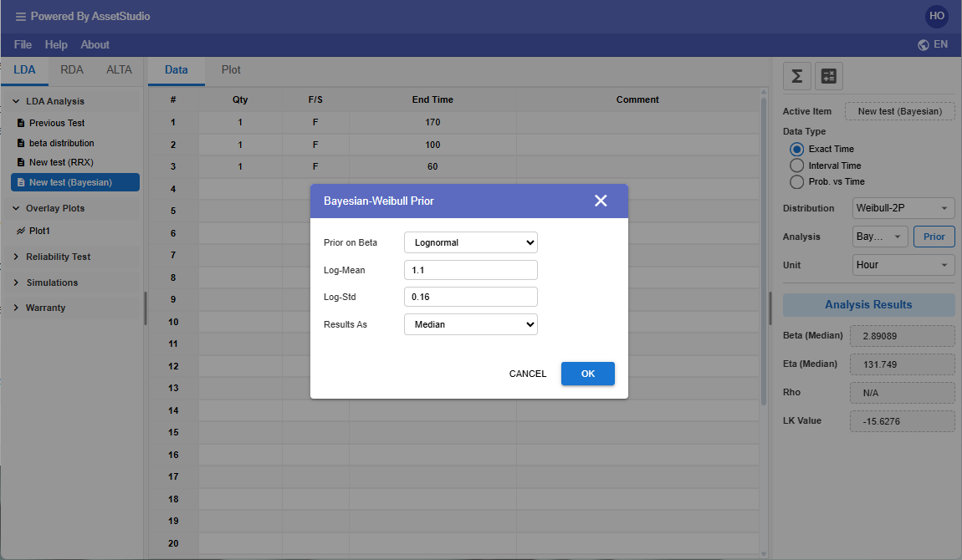
Task: Open the Prior on Beta dropdown
Action: pos(471,242)
